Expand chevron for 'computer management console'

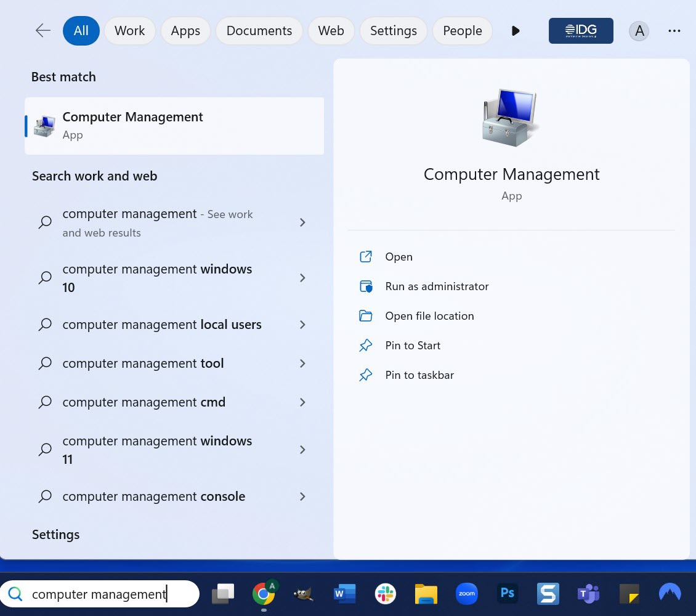click(x=302, y=496)
